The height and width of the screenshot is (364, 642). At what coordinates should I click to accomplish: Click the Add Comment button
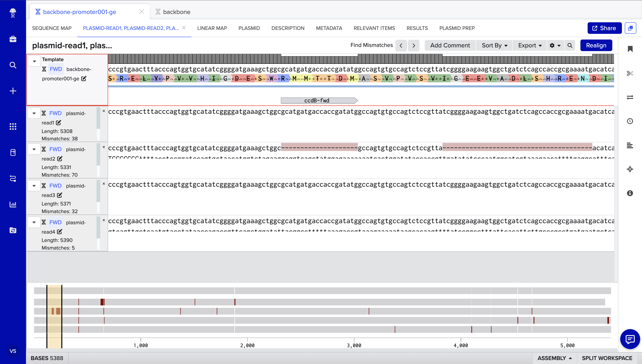tap(450, 45)
